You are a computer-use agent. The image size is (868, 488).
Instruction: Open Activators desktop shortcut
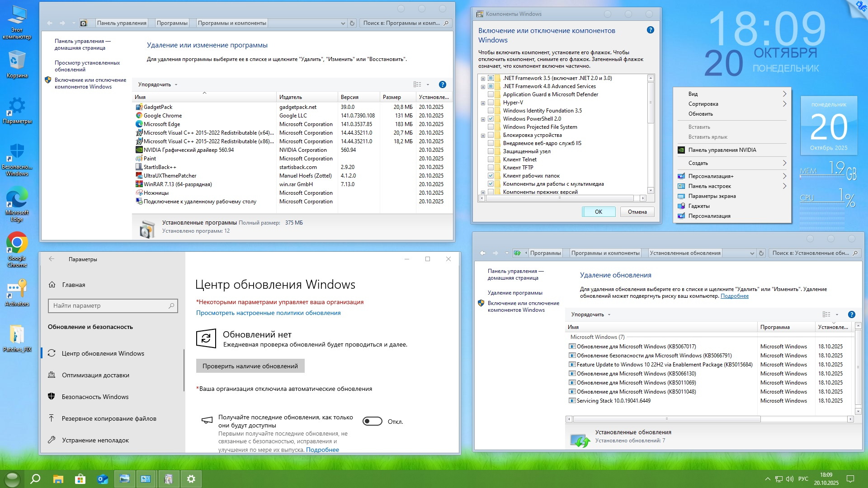[x=17, y=289]
